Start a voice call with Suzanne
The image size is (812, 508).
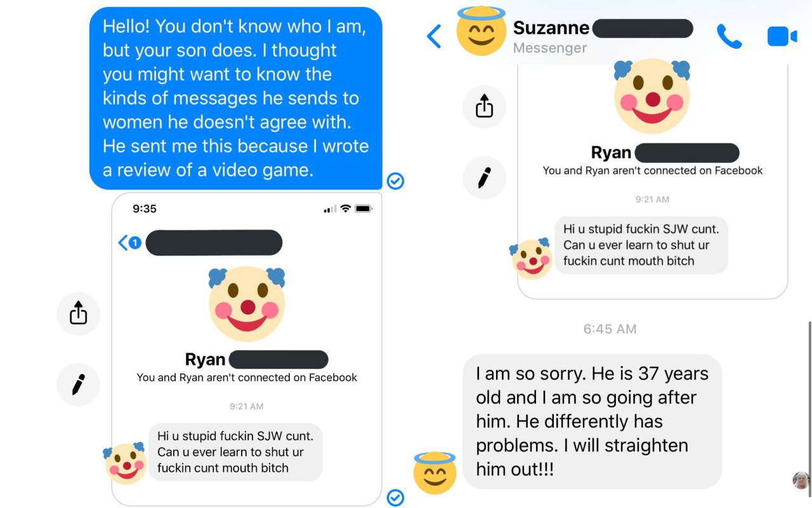[x=729, y=36]
